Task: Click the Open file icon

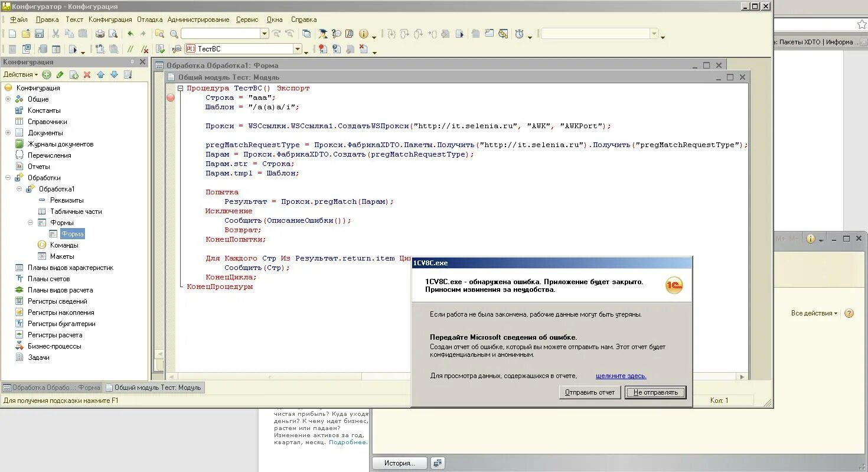Action: point(25,34)
